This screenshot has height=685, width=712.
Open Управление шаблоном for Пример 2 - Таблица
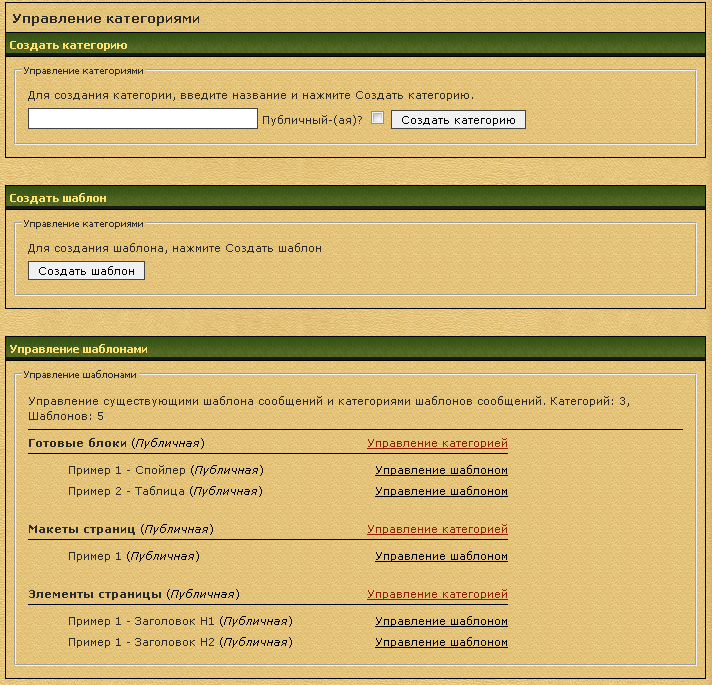[x=441, y=491]
